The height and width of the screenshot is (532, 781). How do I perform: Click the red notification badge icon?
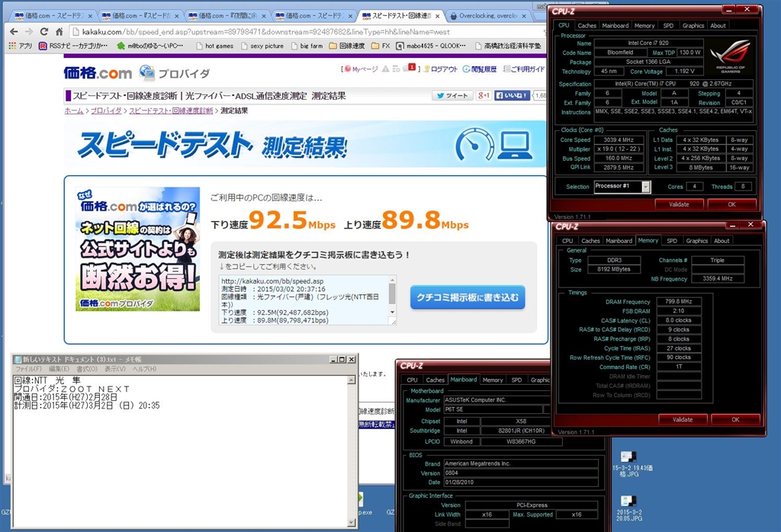(x=411, y=67)
